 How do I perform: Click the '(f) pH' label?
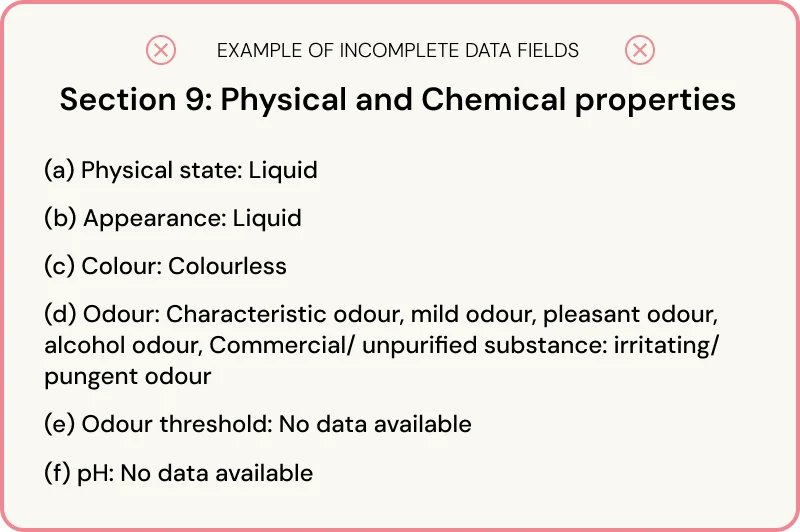point(80,472)
